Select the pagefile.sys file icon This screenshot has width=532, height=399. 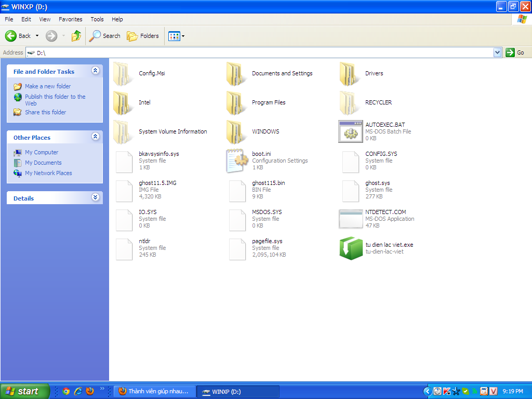coord(237,250)
